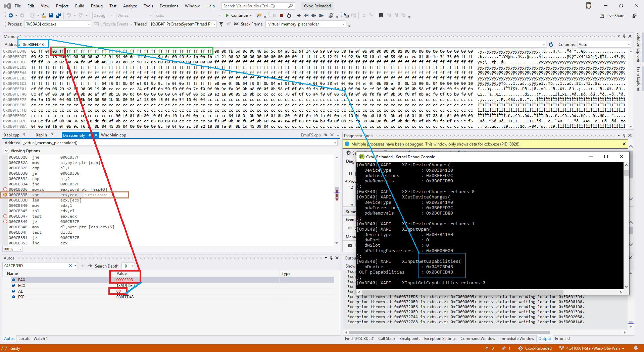Expand Viewing Options in Disassembly
This screenshot has width=644, height=352.
tap(6, 151)
